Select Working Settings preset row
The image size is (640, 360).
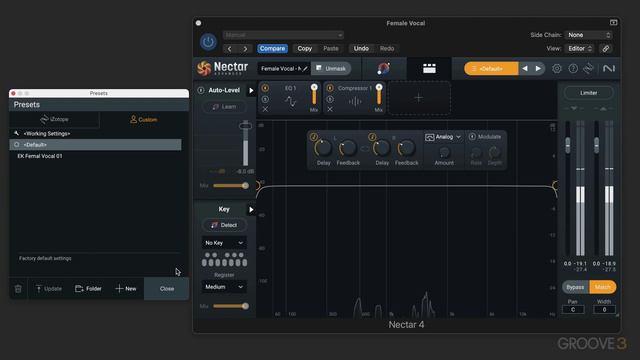pos(96,133)
